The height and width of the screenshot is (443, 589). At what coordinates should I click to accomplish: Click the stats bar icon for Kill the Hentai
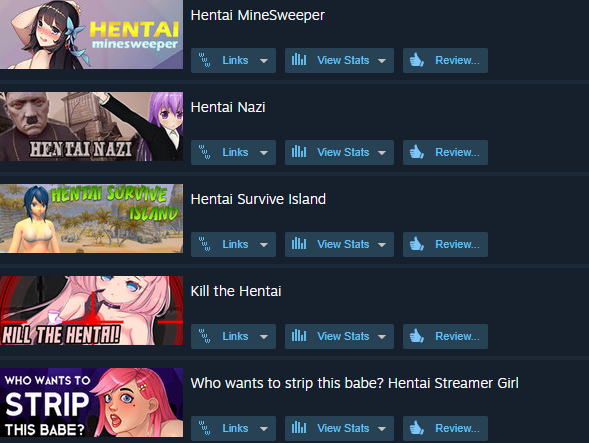tap(299, 336)
